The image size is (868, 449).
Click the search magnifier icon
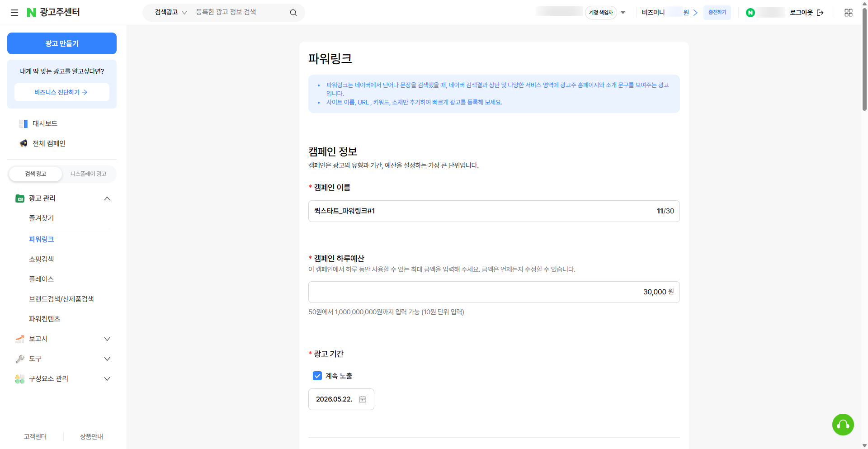tap(293, 13)
